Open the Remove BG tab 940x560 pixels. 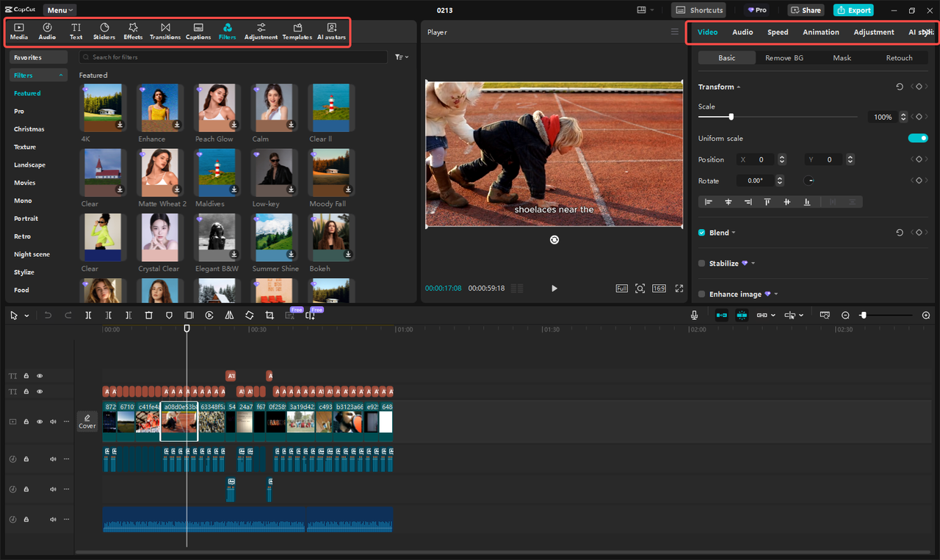784,57
